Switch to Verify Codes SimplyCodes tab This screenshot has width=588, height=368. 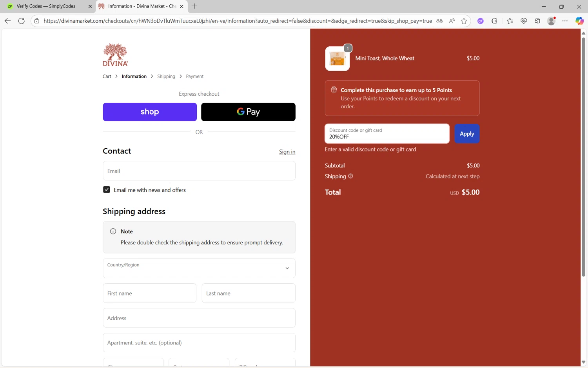pos(46,6)
